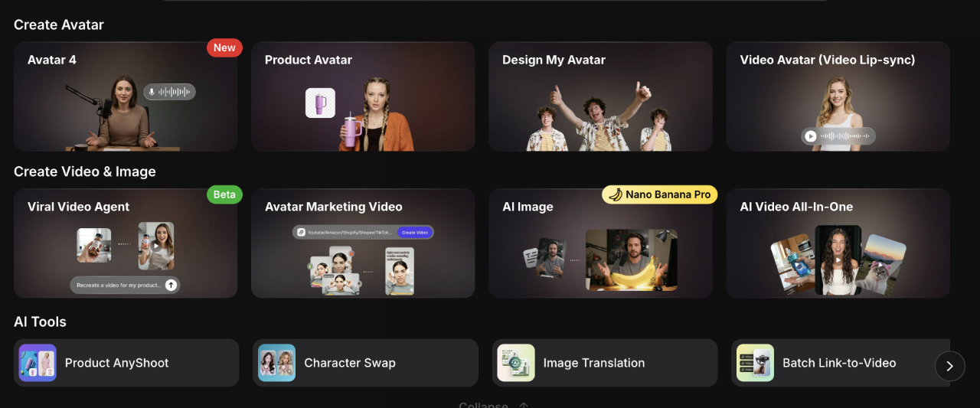This screenshot has height=408, width=980.
Task: Click the arrow-up send icon in Viral Video Agent
Action: coord(171,285)
